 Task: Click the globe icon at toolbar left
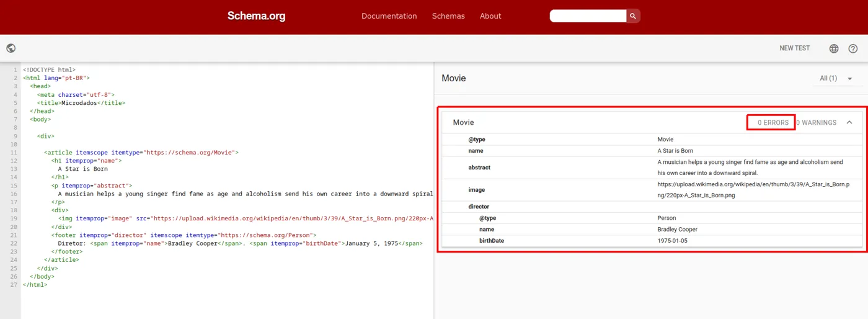[11, 48]
